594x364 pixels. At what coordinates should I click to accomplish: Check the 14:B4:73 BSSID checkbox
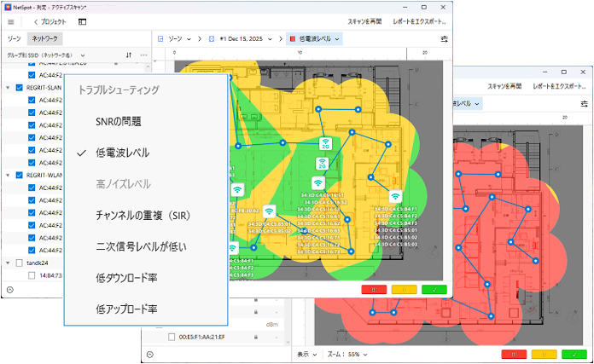coord(32,275)
